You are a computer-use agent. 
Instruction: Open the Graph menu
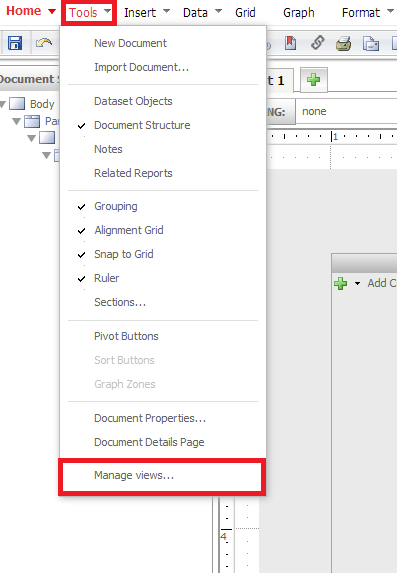point(299,12)
